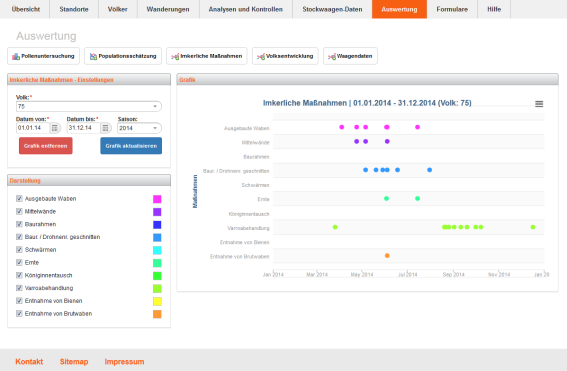567x371 pixels.
Task: Click the red Grafik entfernen button
Action: [46, 146]
